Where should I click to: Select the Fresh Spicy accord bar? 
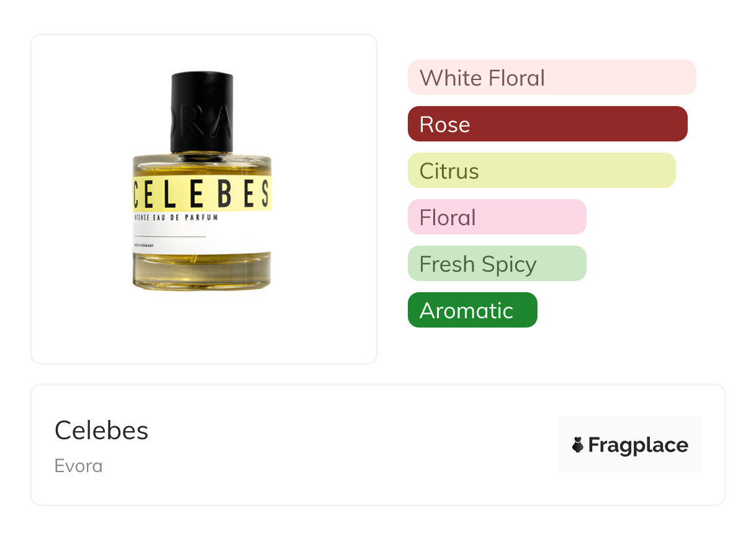[497, 264]
